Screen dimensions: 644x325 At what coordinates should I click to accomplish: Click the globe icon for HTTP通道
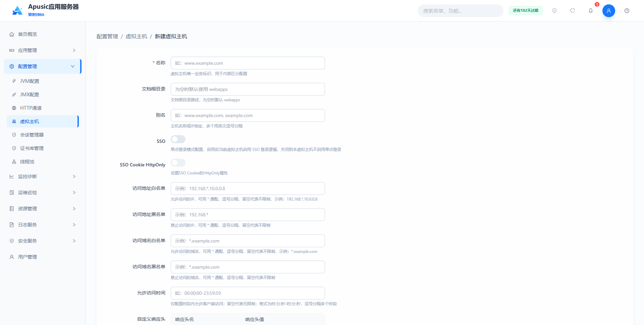[14, 108]
